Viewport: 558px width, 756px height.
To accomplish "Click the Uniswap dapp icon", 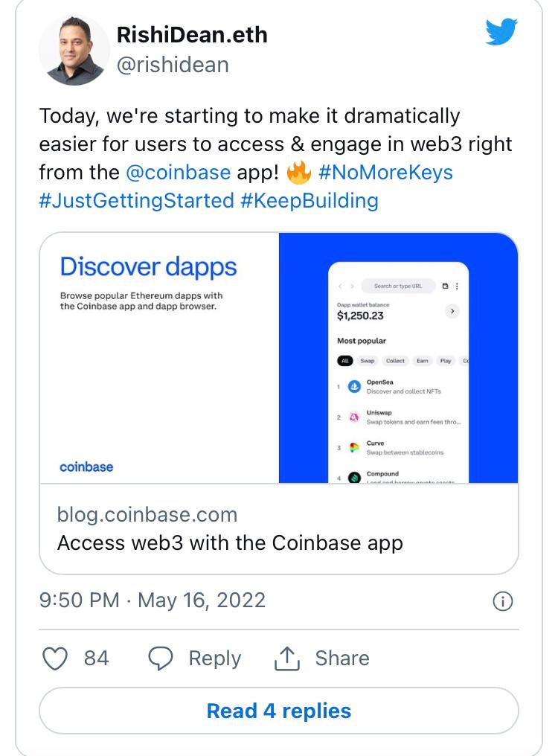I will [354, 417].
